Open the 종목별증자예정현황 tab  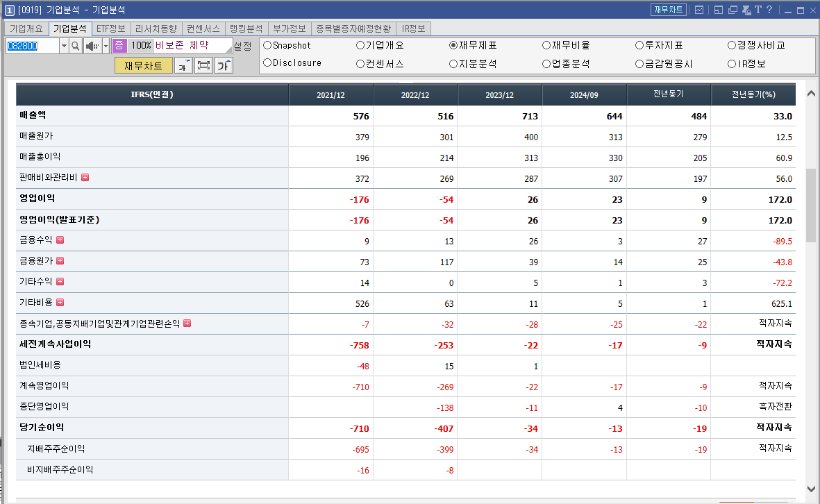tap(353, 28)
